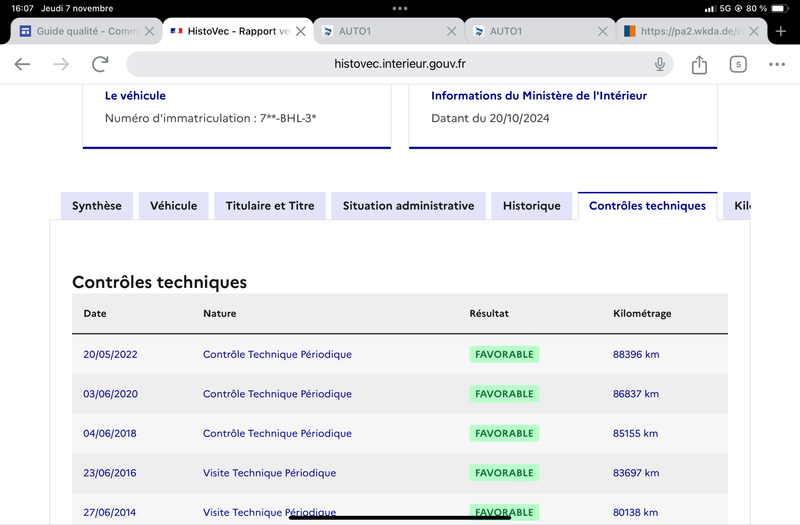The width and height of the screenshot is (800, 525).
Task: Click Visite Technique Périodique in 23/06/2016 row
Action: click(269, 473)
